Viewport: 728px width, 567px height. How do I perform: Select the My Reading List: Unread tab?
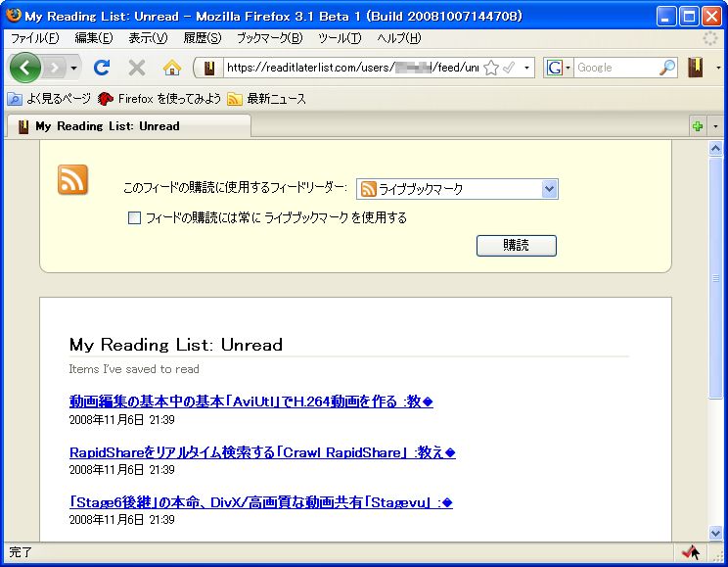pos(128,126)
